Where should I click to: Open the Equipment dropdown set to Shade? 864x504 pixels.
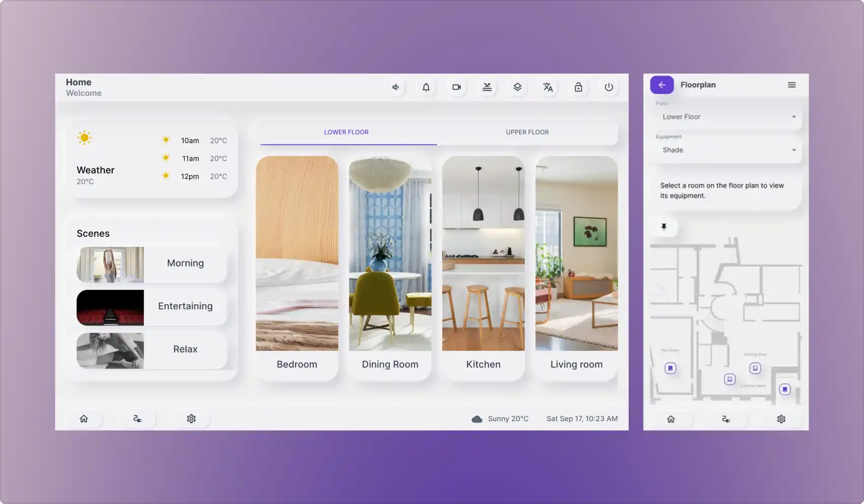pos(726,150)
